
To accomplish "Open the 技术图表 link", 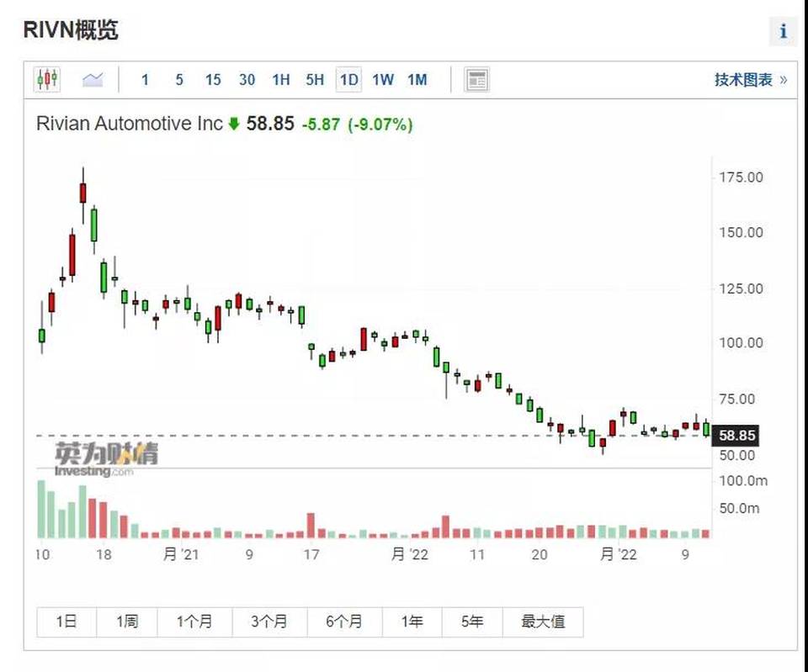I will pos(750,80).
